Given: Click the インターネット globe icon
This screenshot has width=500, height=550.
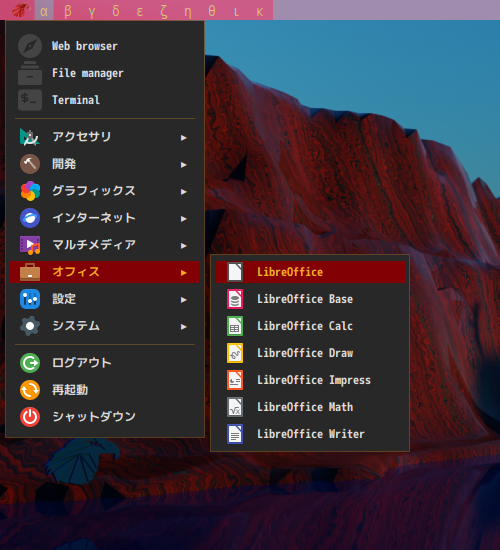Looking at the screenshot, I should 30,218.
